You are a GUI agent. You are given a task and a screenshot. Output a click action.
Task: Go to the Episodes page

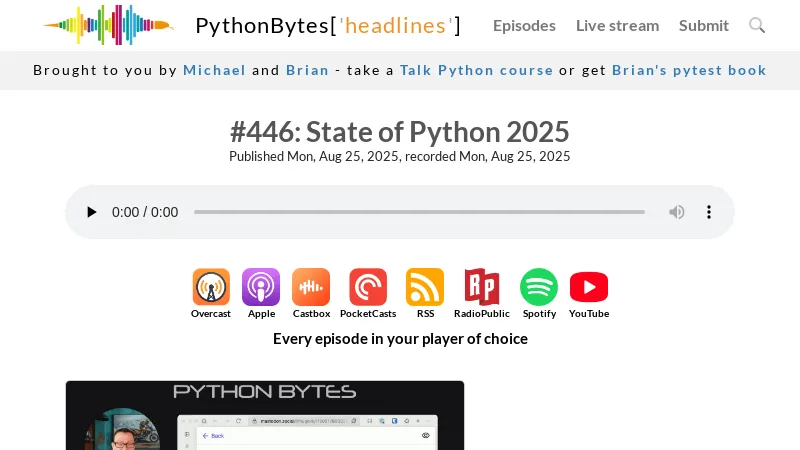(524, 25)
